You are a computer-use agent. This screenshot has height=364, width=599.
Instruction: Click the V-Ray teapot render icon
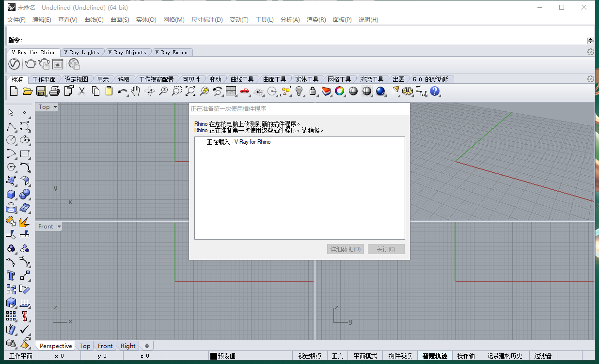[30, 64]
